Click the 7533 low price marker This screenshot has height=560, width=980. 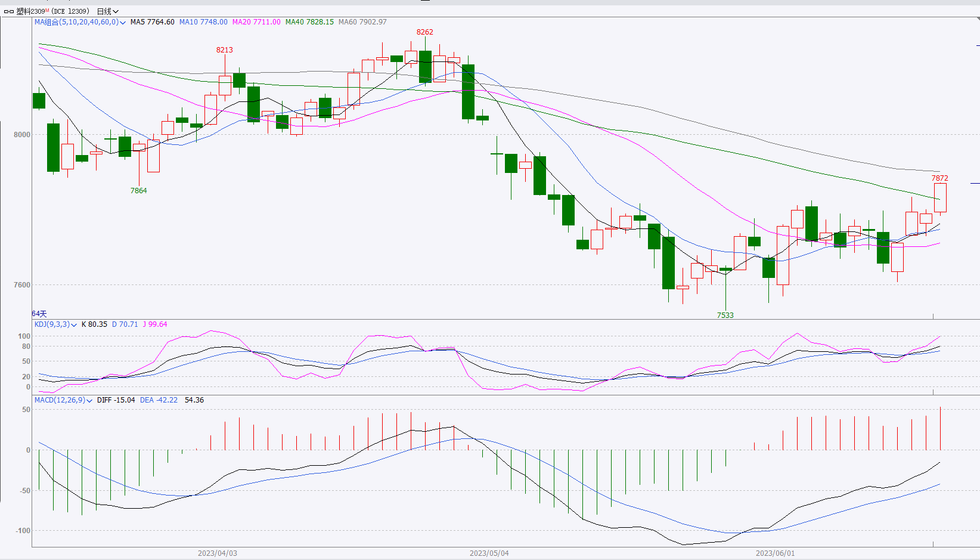coord(725,315)
